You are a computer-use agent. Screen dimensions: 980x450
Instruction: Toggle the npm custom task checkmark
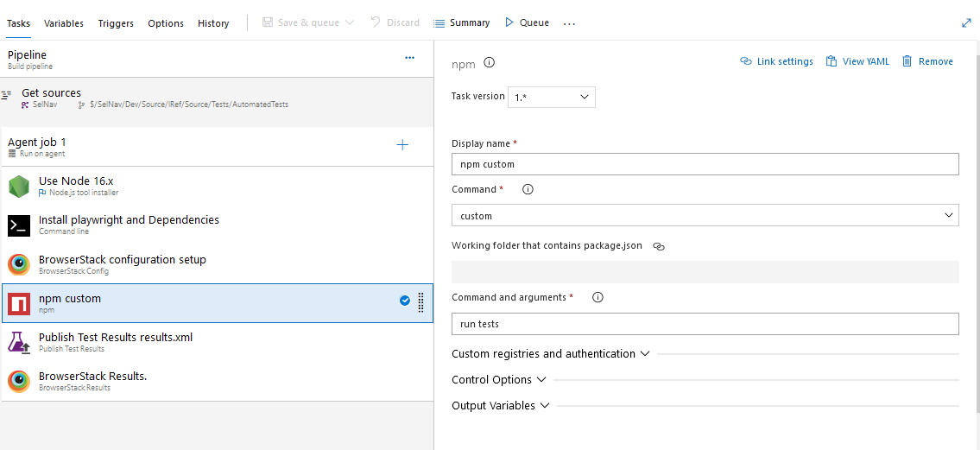point(404,301)
